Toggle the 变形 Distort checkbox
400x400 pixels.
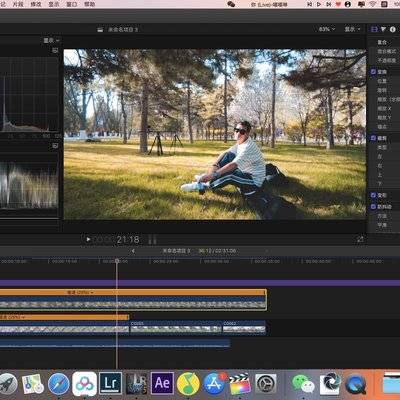click(373, 195)
